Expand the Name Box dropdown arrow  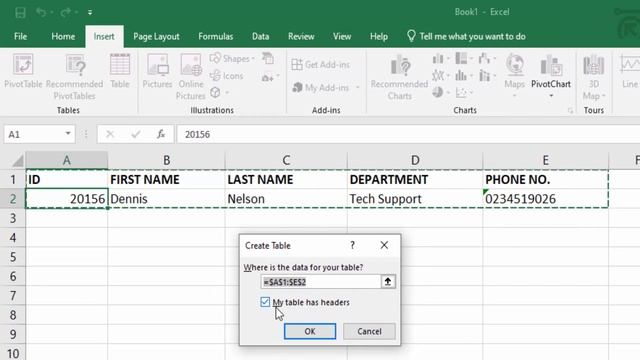coord(68,134)
